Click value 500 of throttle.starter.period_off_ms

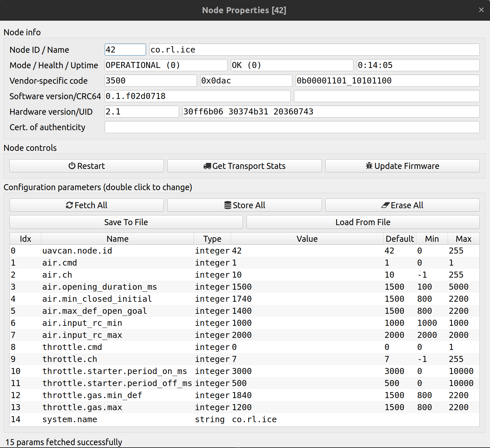(239, 383)
